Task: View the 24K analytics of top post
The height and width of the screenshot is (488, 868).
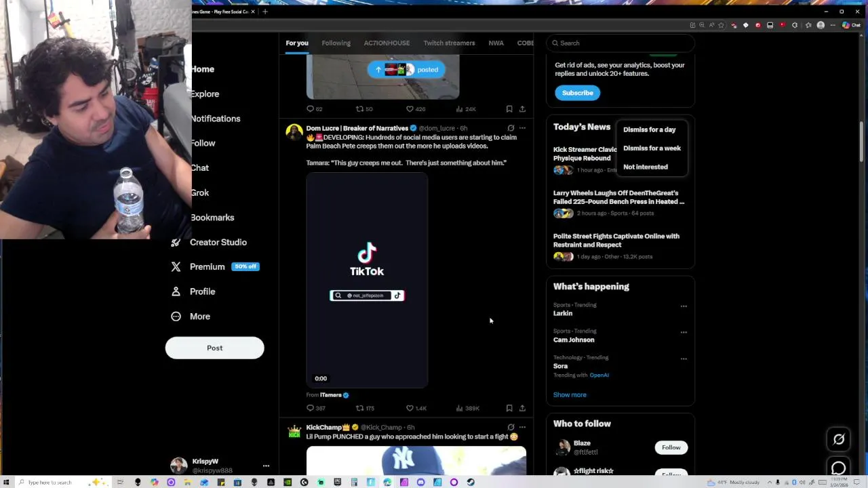Action: pyautogui.click(x=466, y=108)
